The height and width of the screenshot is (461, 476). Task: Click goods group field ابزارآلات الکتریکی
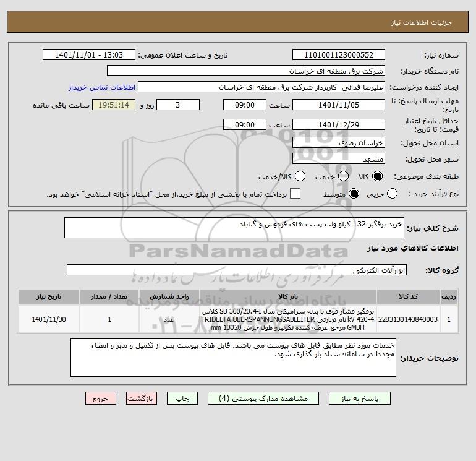point(237,270)
